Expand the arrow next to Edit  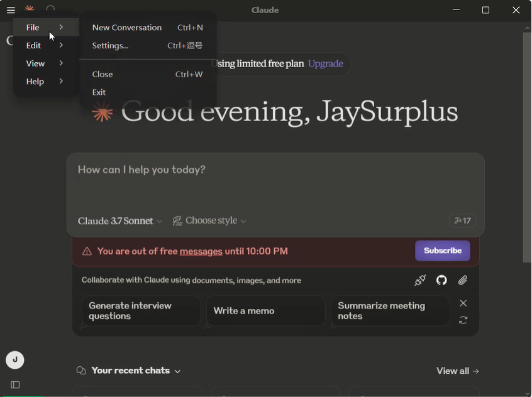tap(61, 45)
